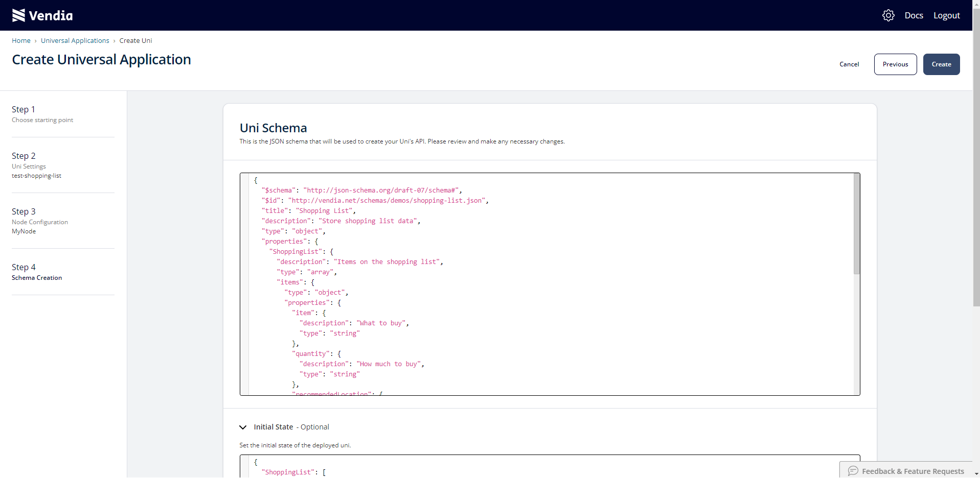
Task: Open the Docs link
Action: [x=914, y=15]
